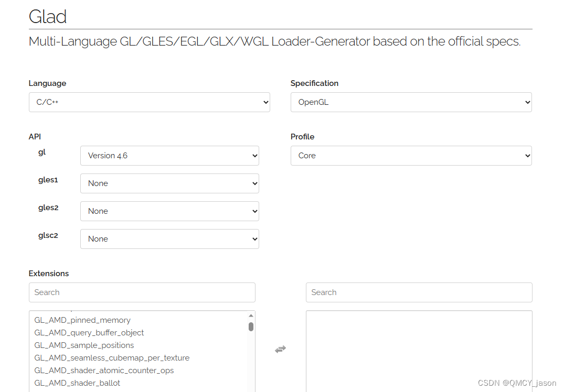The width and height of the screenshot is (564, 392).
Task: Open the gl version dropdown
Action: point(169,156)
